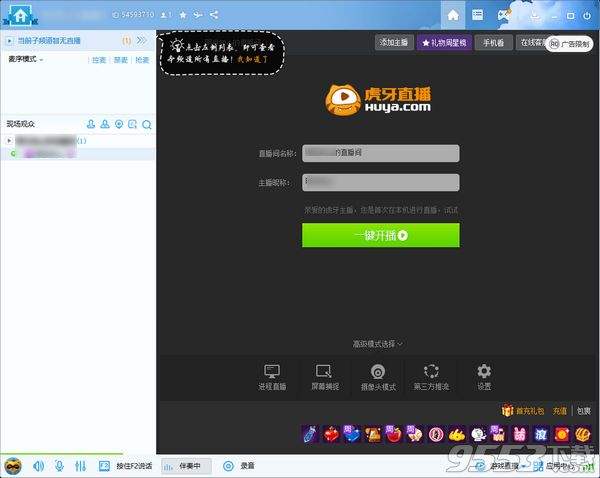Screen dimensions: 600x478
Task: Click the user avatar in bottom bar
Action: 13,466
